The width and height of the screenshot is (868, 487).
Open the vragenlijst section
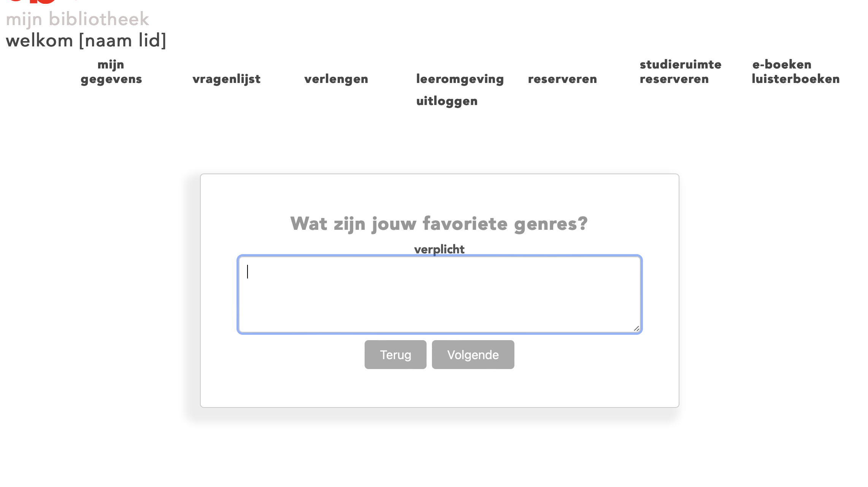click(x=227, y=79)
